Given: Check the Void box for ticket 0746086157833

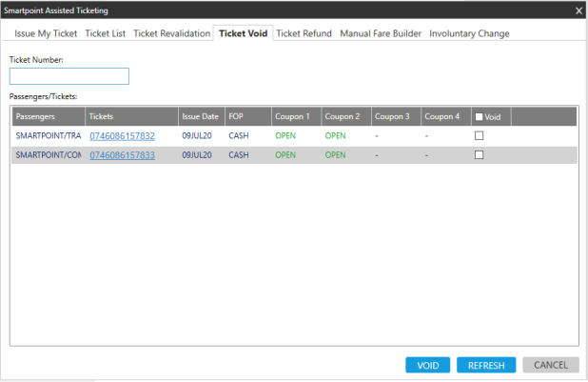Looking at the screenshot, I should pyautogui.click(x=480, y=155).
